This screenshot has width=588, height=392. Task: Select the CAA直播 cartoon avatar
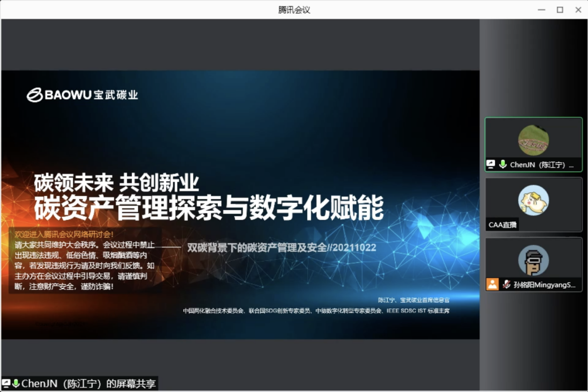533,200
